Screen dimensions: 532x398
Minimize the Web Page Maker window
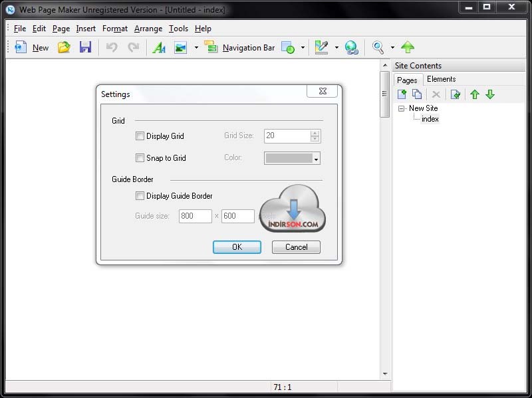(469, 7)
